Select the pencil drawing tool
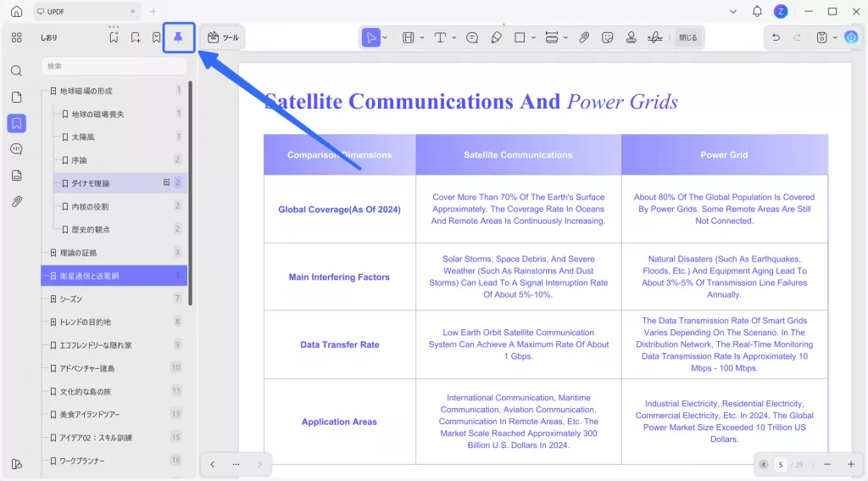The image size is (868, 481). tap(497, 37)
